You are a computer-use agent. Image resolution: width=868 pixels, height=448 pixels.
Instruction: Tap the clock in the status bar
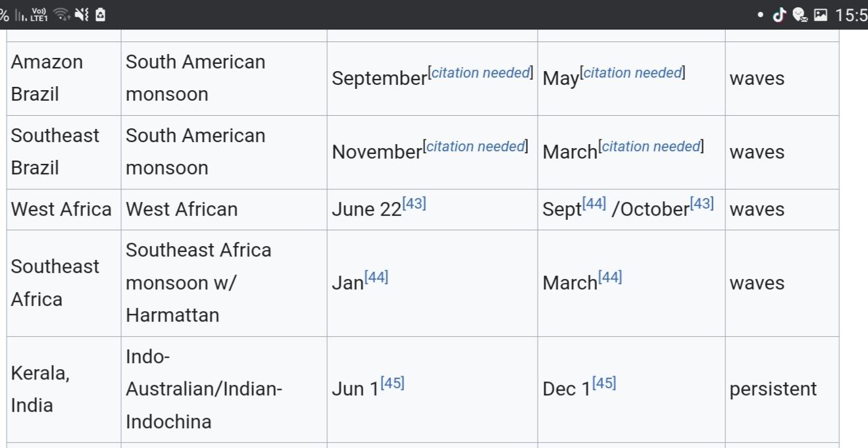[x=850, y=14]
